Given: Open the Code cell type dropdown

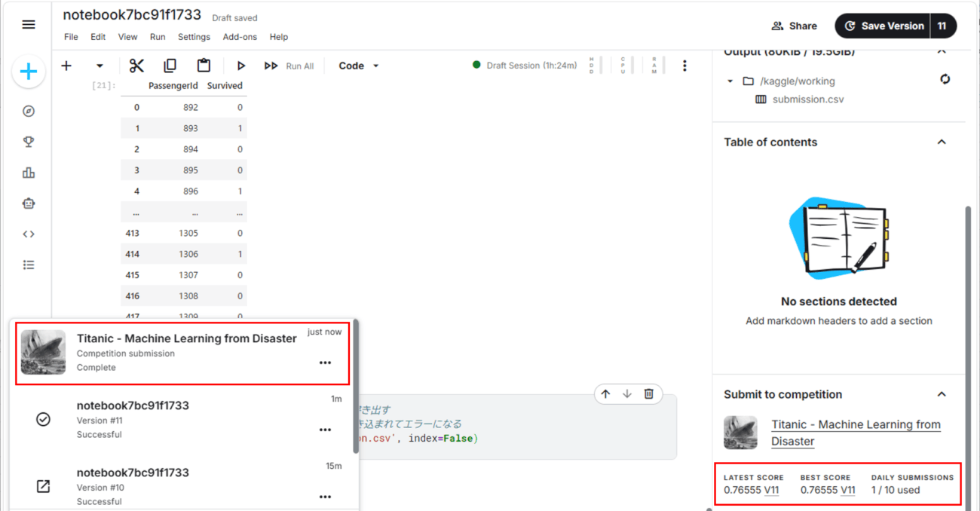Looking at the screenshot, I should 359,66.
